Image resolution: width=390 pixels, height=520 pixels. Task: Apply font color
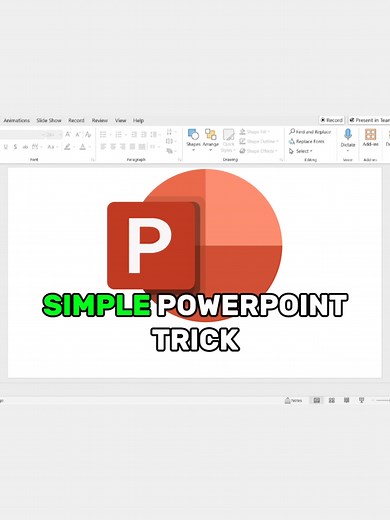pos(84,147)
